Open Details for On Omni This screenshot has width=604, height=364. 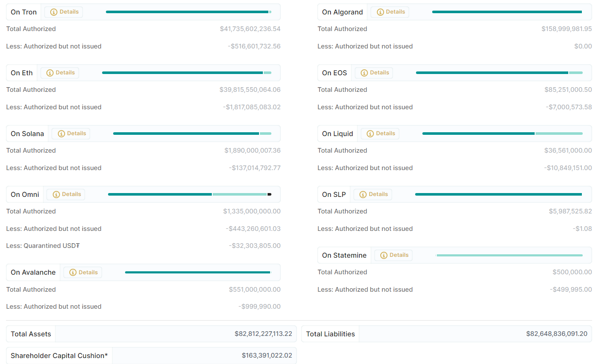66,194
